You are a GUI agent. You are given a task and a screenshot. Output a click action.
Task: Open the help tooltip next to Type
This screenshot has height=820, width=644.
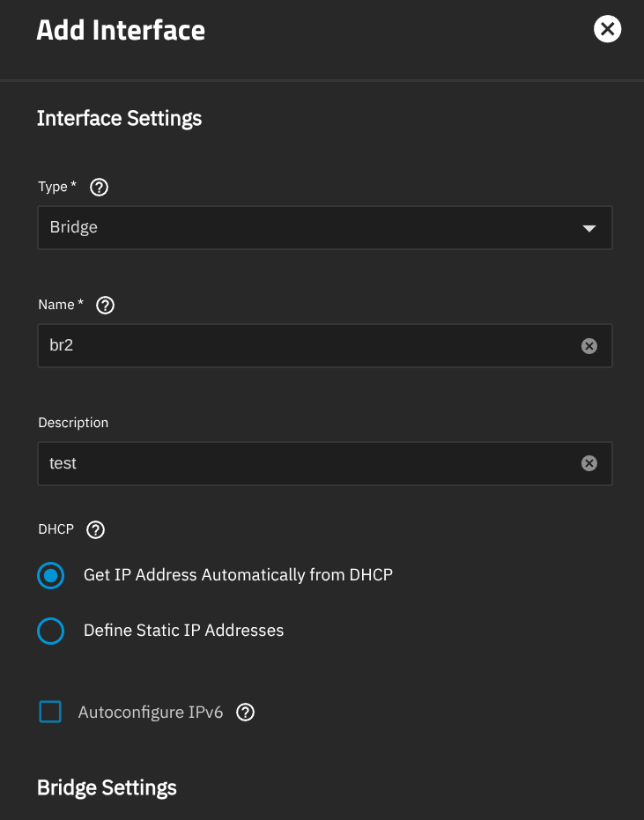100,187
